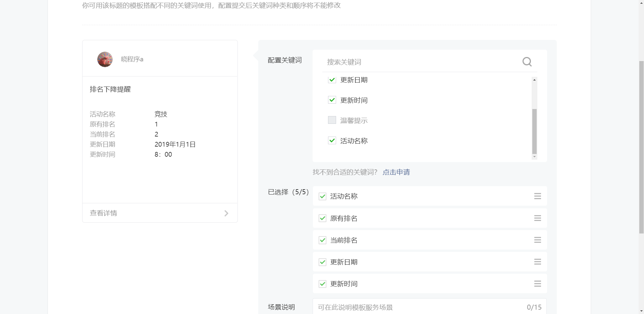Click the page vertical scrollbar
Viewport: 644px width, 314px height.
coord(641,147)
